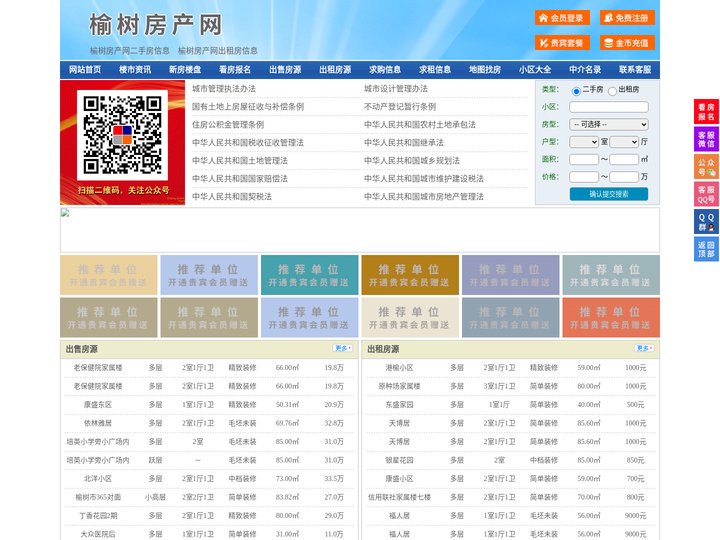Open 楼市资讯 in navigation bar
The height and width of the screenshot is (540, 720).
135,70
